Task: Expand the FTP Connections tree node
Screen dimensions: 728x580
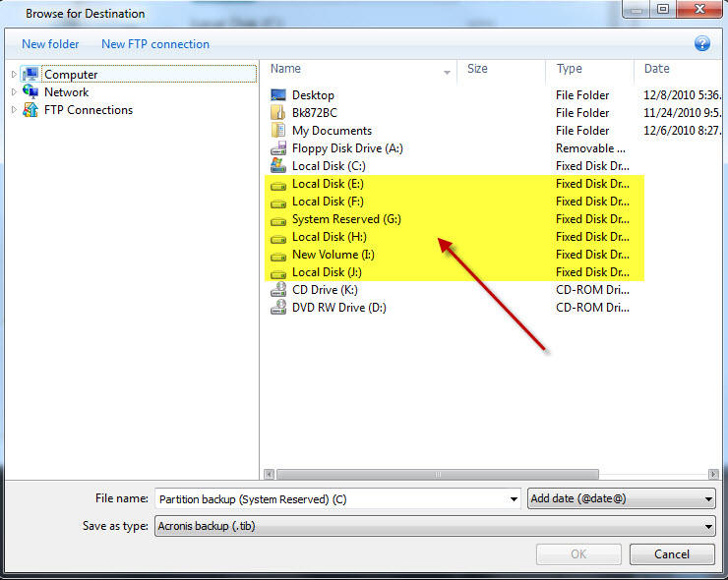Action: (x=14, y=109)
